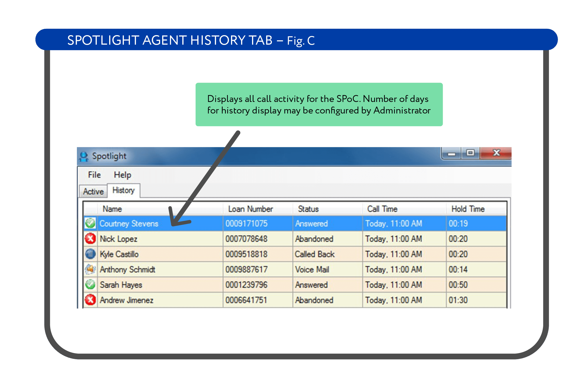583x392 pixels.
Task: Sort by the Name column header
Action: 160,209
